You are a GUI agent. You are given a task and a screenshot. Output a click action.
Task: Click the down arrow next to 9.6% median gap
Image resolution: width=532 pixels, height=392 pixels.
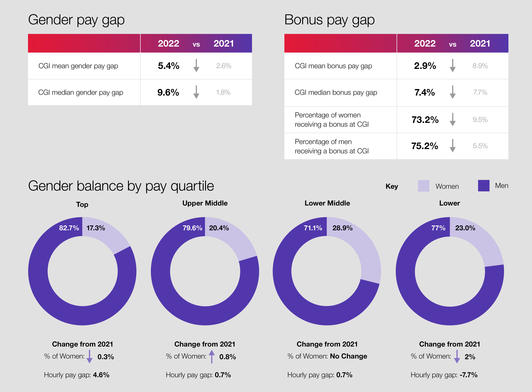(196, 92)
